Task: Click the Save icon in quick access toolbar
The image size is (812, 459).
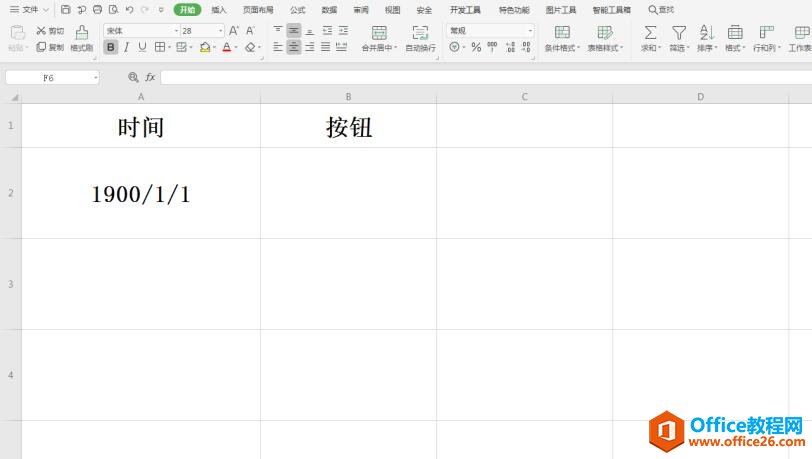Action: click(x=65, y=9)
